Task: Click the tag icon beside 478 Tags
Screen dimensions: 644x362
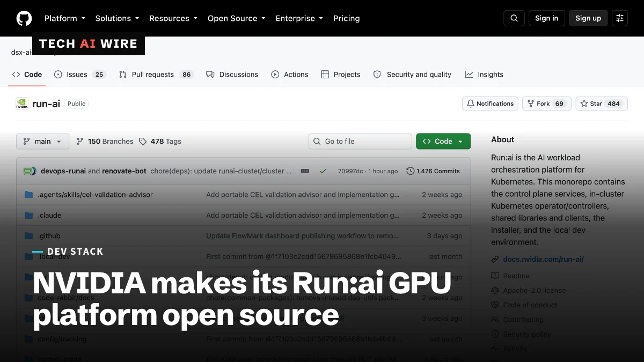Action: (143, 142)
